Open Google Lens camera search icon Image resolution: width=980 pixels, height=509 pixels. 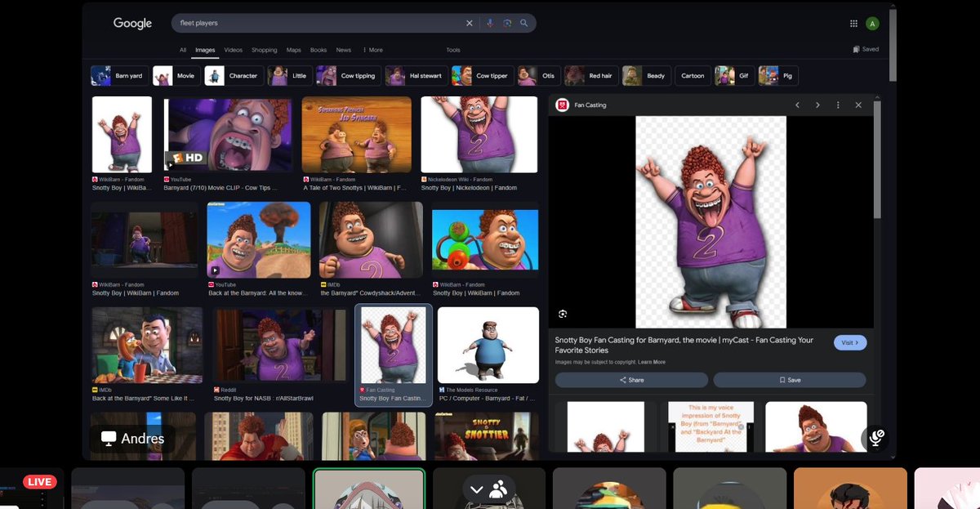(507, 23)
